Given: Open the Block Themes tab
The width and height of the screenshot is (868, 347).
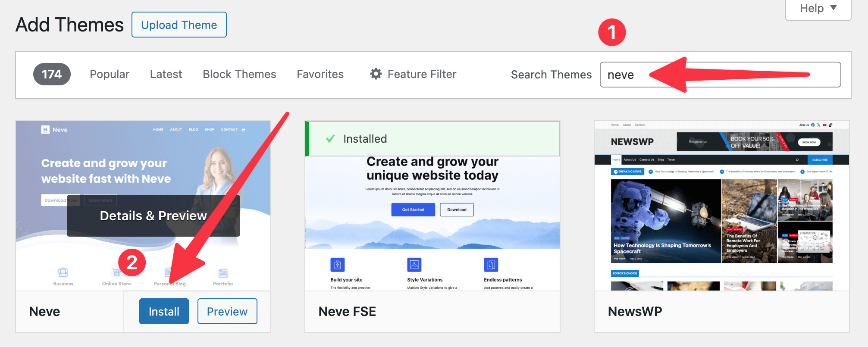Looking at the screenshot, I should [x=239, y=74].
